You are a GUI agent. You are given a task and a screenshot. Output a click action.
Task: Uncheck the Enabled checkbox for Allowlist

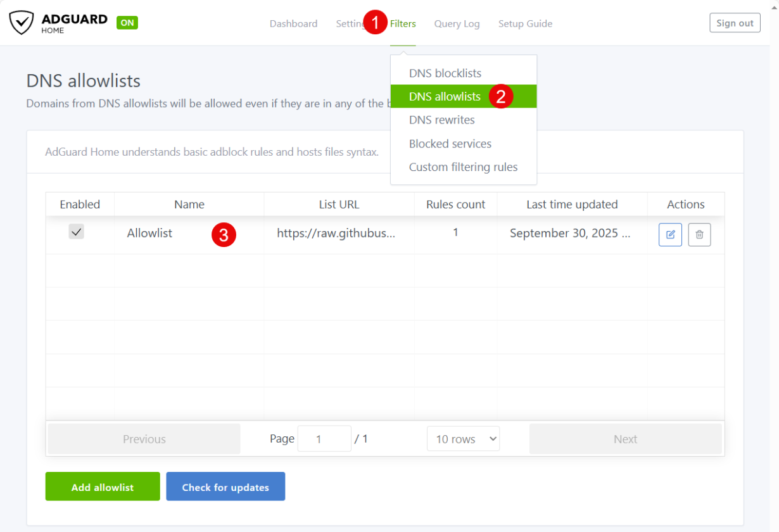(77, 232)
